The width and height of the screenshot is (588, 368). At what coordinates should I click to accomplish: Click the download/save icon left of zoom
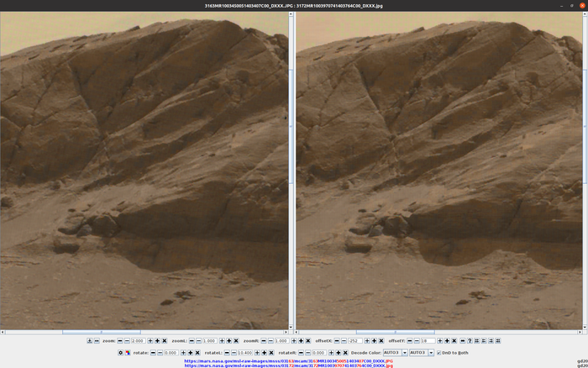click(x=90, y=340)
